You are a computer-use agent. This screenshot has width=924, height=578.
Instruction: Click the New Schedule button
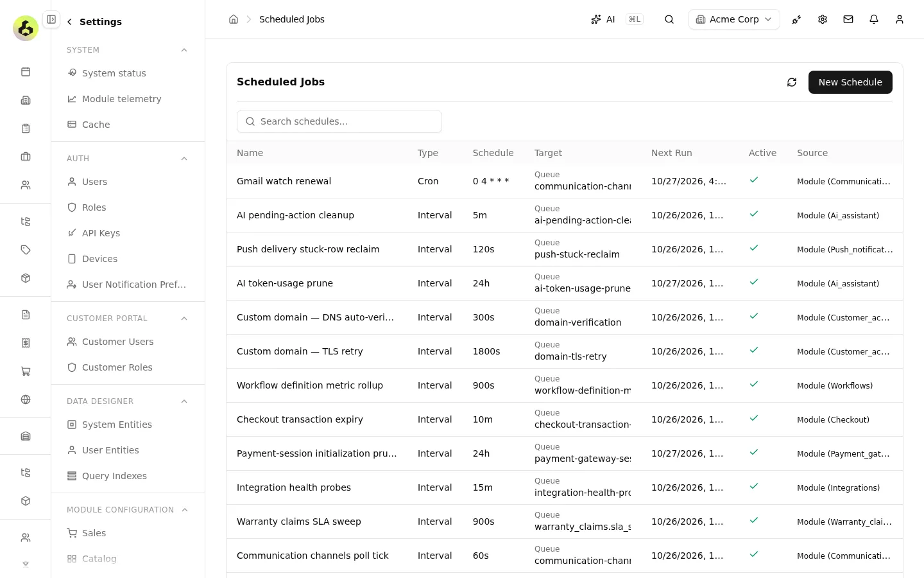point(850,82)
